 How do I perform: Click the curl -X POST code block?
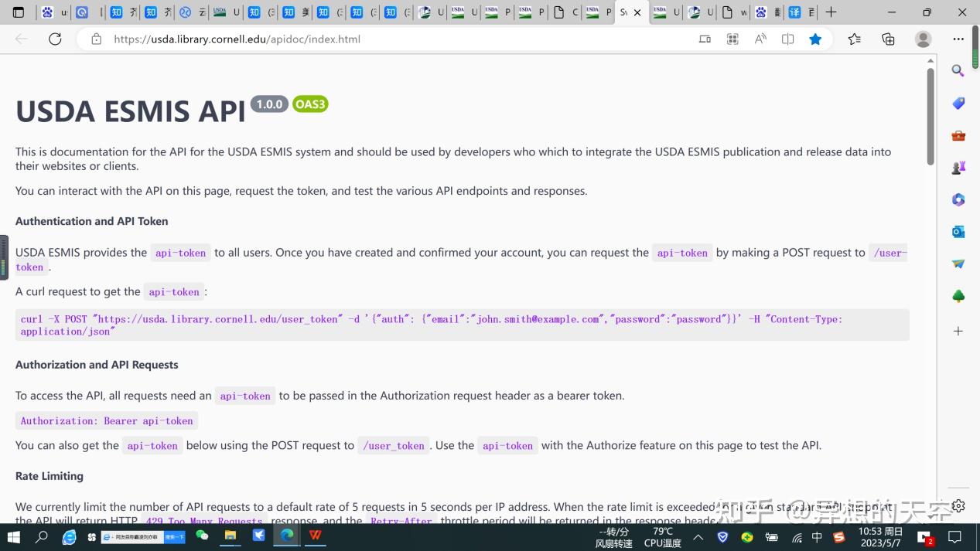coord(463,325)
